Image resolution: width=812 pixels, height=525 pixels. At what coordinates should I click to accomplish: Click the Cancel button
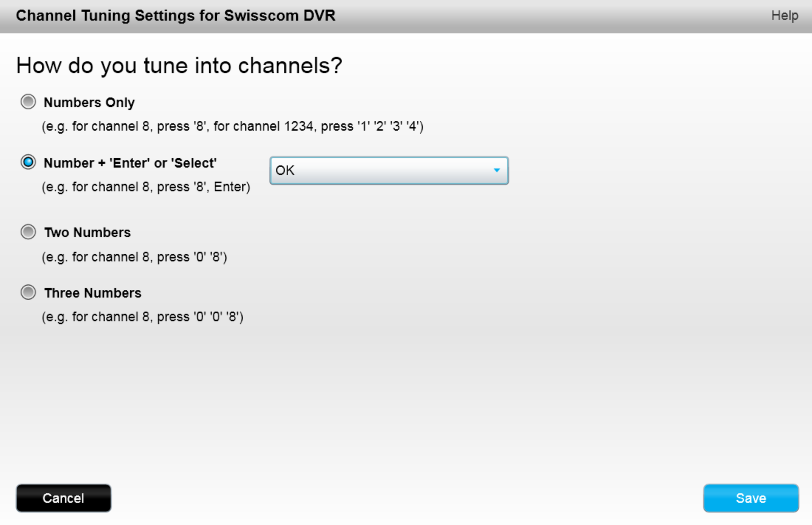coord(63,498)
